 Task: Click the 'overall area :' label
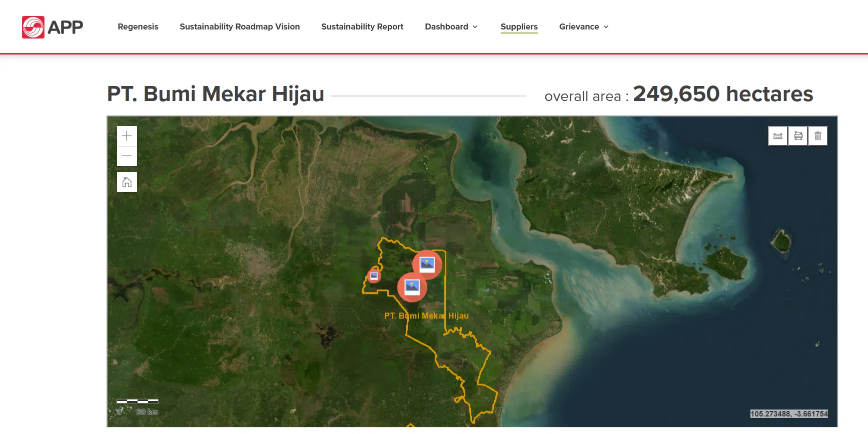coord(586,96)
